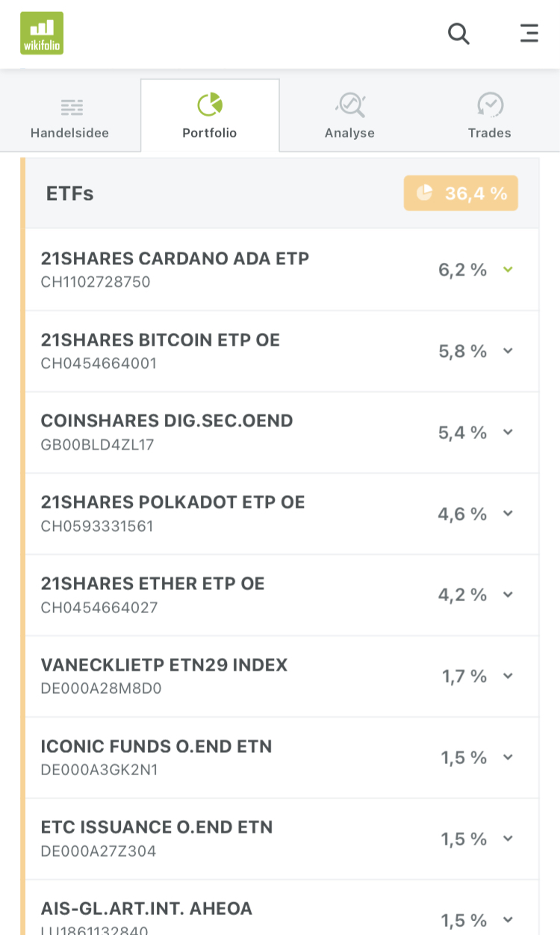Image resolution: width=560 pixels, height=935 pixels.
Task: Expand VANECKLIETP ETN29 INDEX chevron
Action: click(x=508, y=677)
